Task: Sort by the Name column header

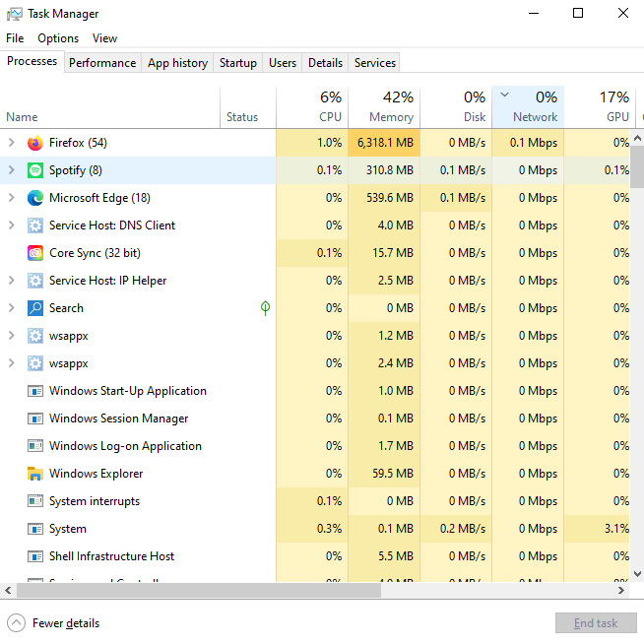Action: 110,107
